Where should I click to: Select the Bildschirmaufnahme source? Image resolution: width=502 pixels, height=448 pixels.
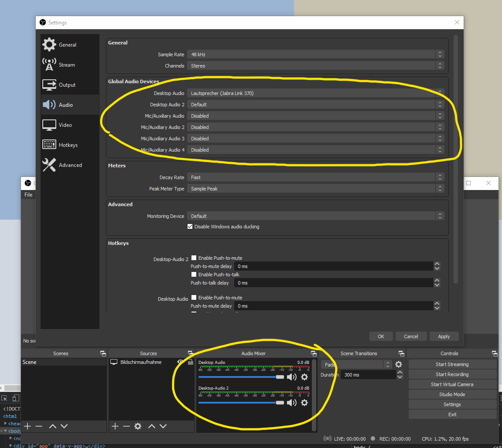pyautogui.click(x=141, y=362)
